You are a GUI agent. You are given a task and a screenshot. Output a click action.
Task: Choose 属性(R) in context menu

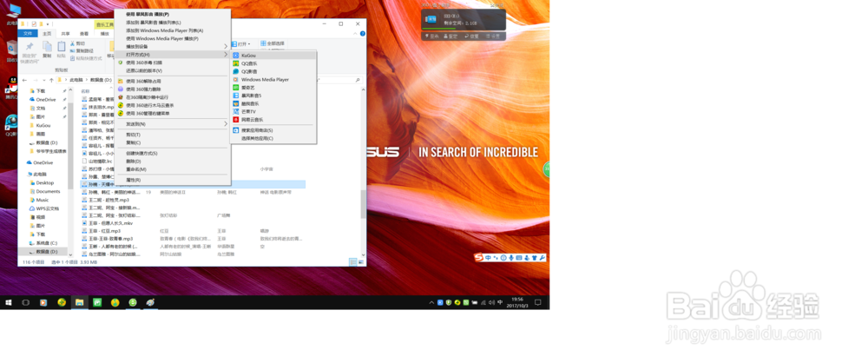point(172,180)
